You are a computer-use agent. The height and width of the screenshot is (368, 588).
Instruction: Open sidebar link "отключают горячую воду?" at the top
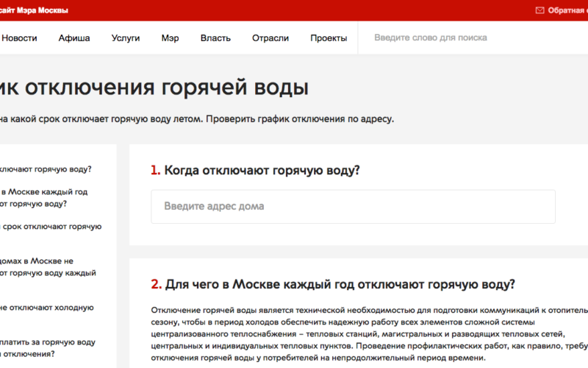pos(46,169)
